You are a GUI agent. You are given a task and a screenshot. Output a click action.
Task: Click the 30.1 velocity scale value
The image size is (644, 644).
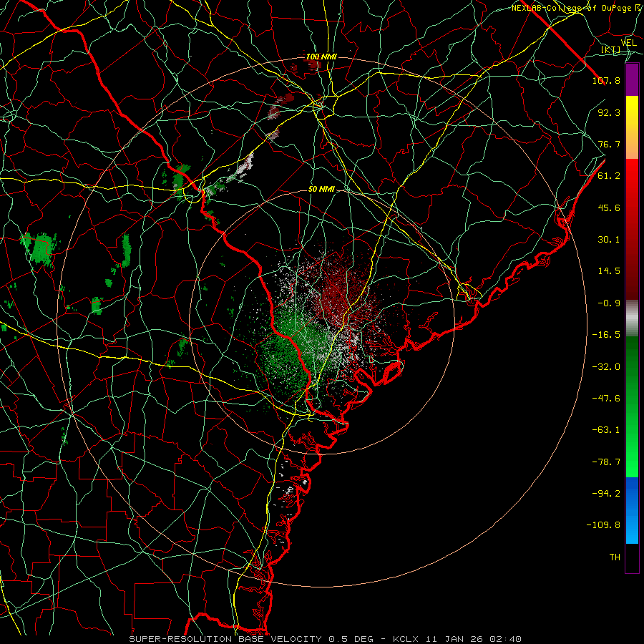[609, 240]
